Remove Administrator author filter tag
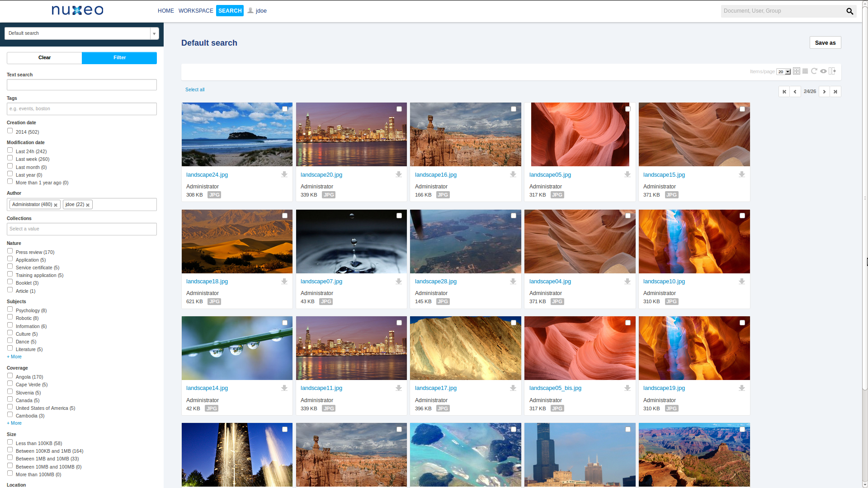This screenshot has height=488, width=868. (56, 205)
